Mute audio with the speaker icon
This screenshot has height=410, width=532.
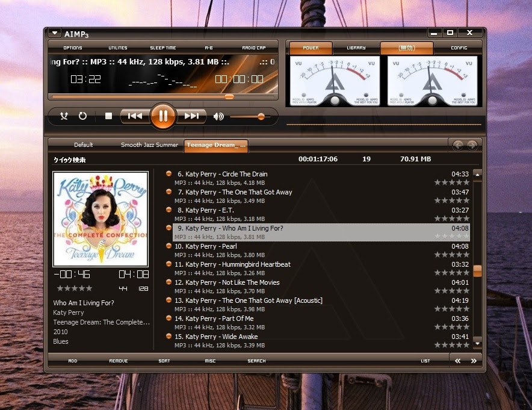point(218,116)
